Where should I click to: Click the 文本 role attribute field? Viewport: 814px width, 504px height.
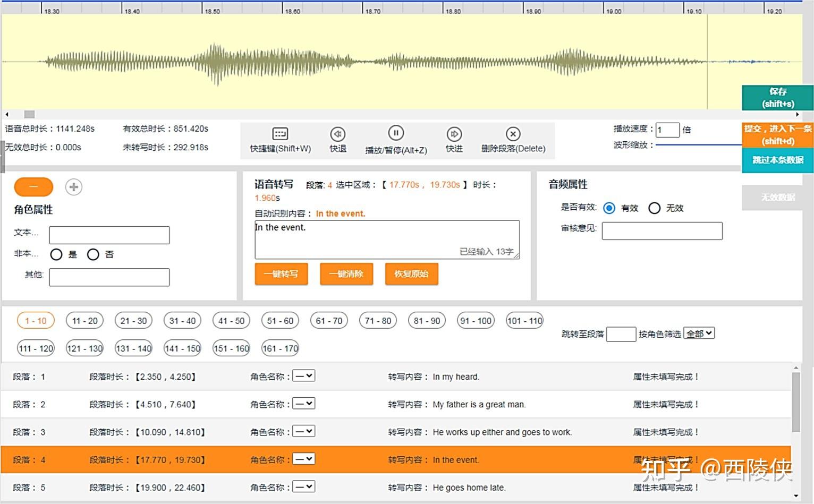pos(109,235)
